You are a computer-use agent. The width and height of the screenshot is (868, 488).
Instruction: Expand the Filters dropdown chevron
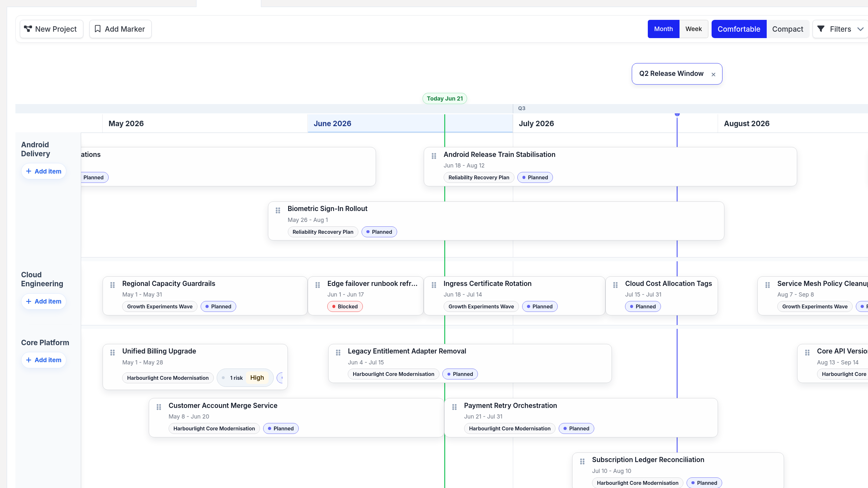tap(860, 29)
